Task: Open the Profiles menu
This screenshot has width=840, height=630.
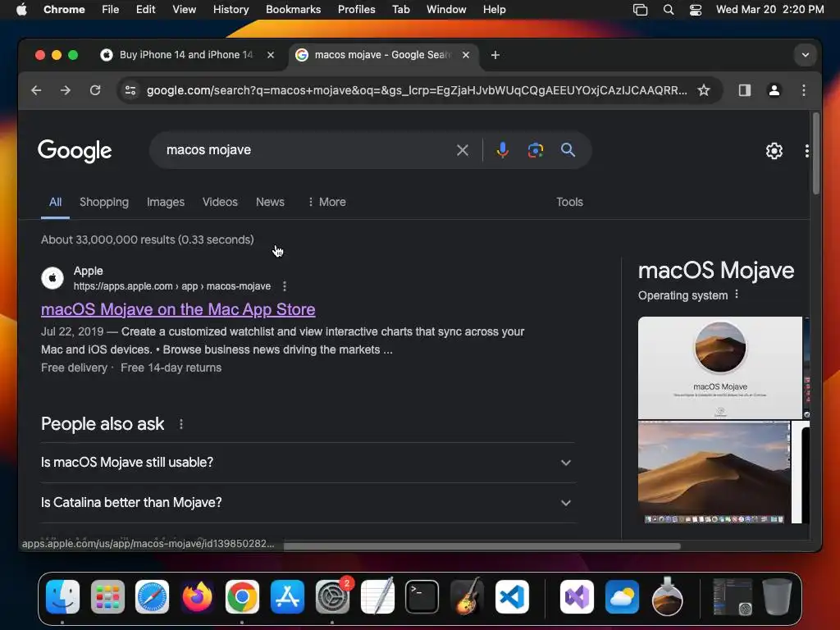Action: [356, 10]
